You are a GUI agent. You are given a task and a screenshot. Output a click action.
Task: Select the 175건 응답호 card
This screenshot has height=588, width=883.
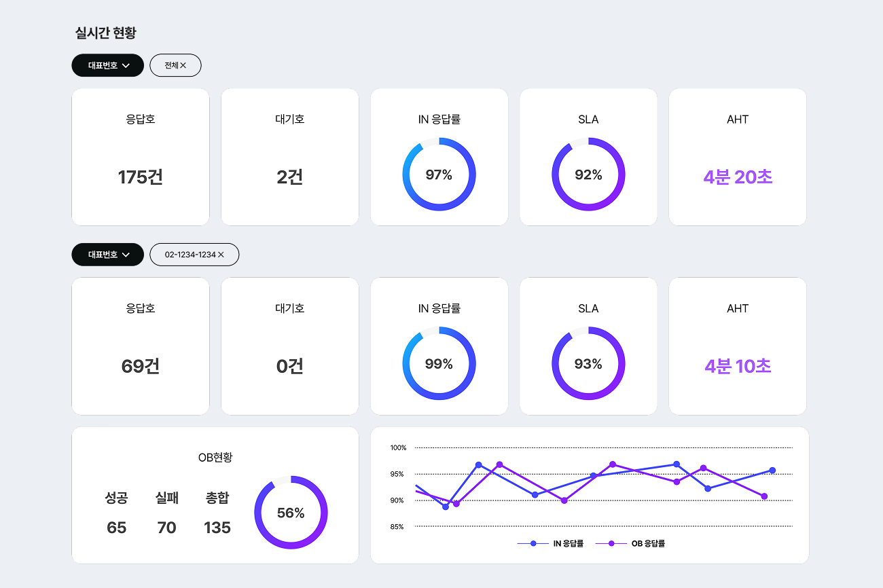141,157
